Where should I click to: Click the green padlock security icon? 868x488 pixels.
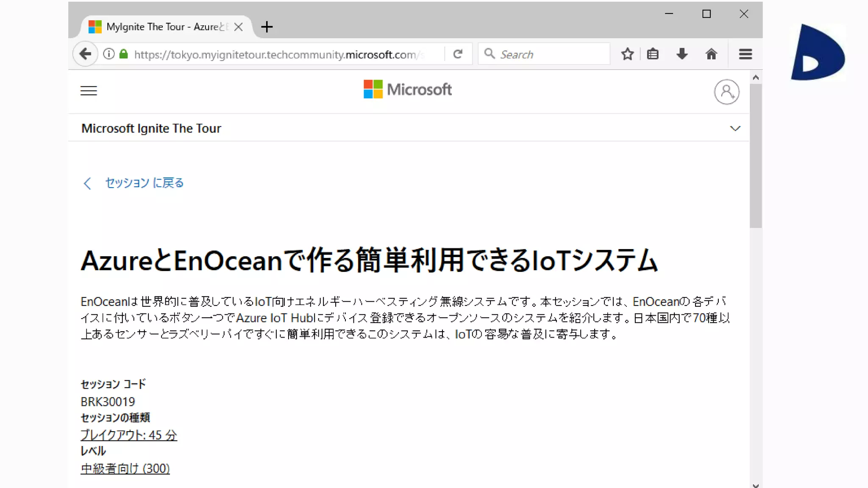click(124, 54)
